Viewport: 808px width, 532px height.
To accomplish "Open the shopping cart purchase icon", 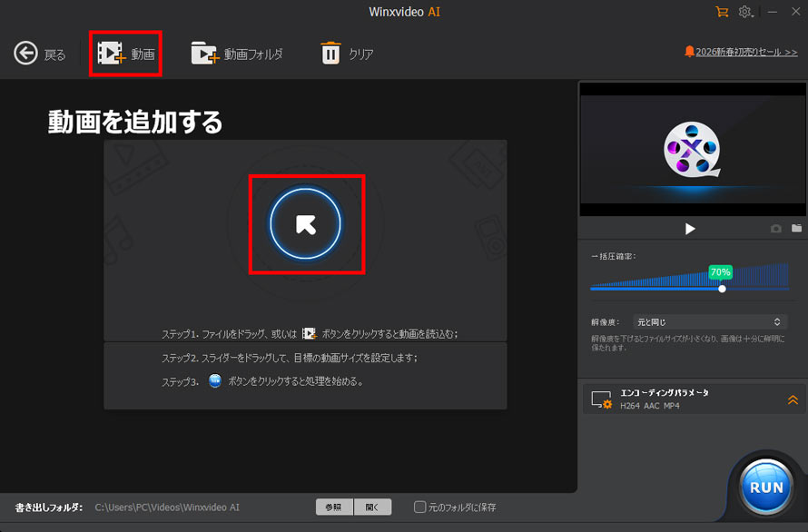I will point(722,12).
